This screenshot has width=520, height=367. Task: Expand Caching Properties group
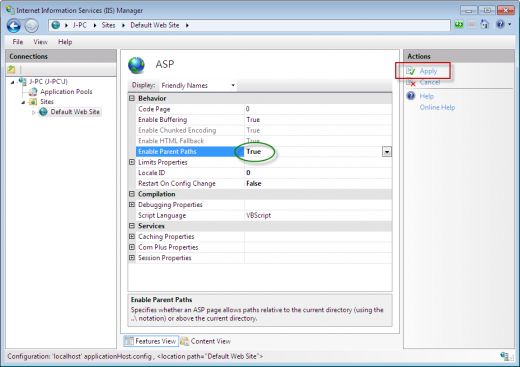(x=132, y=236)
